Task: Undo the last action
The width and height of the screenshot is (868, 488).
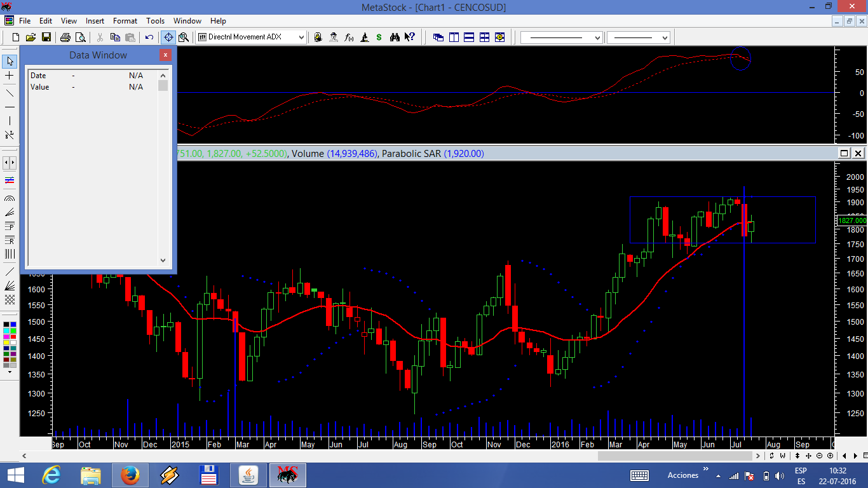Action: (x=149, y=37)
